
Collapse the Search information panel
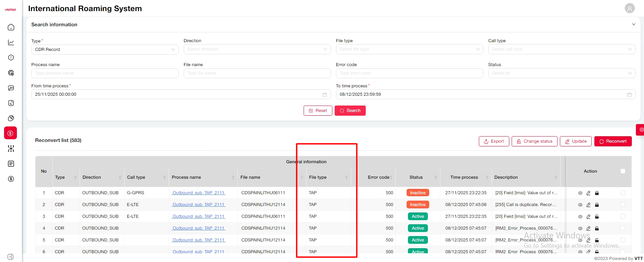click(634, 25)
